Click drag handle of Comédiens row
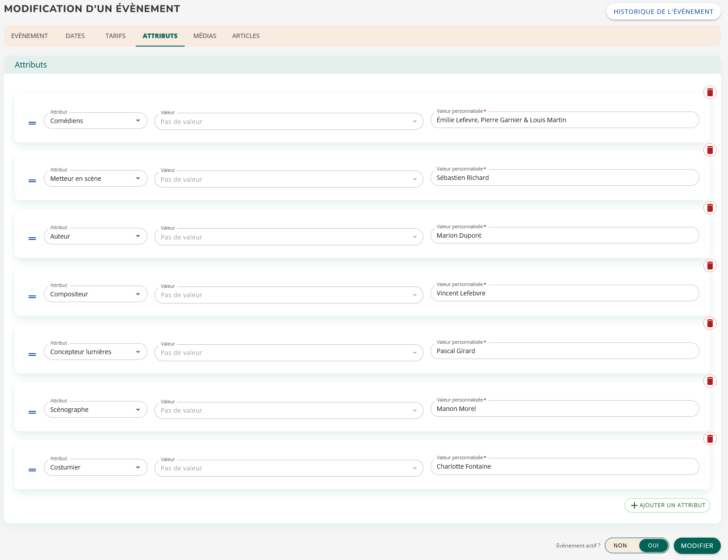728x560 pixels. coord(32,123)
